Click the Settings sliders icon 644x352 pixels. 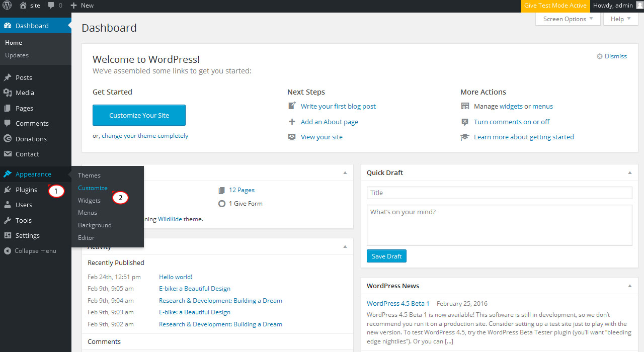coord(8,235)
